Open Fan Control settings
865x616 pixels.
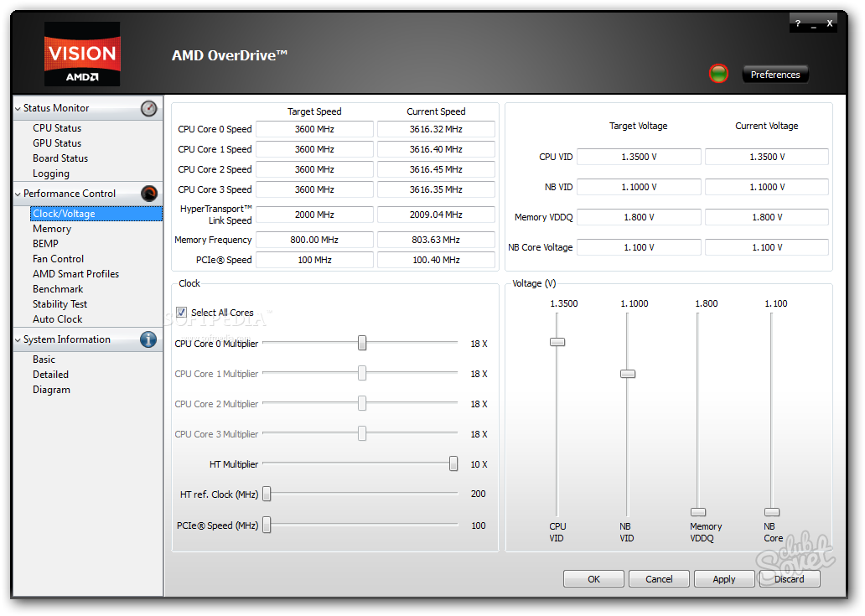(x=58, y=259)
